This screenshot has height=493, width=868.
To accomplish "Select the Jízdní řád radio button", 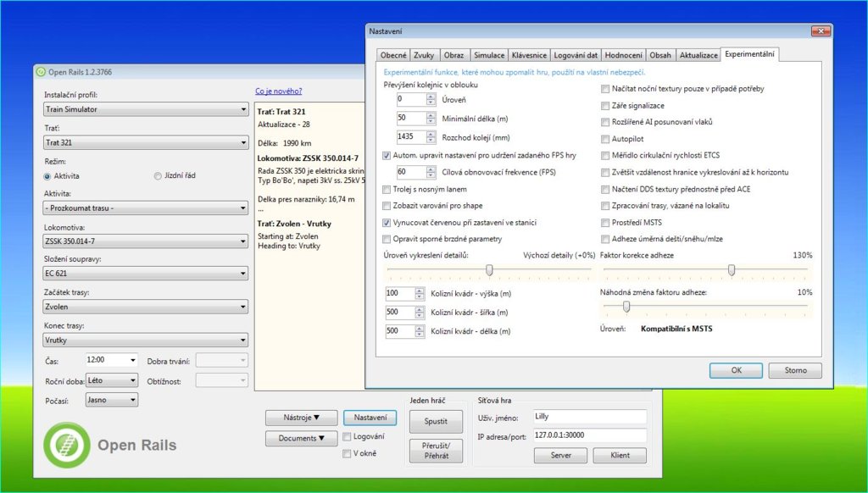I will [x=158, y=176].
